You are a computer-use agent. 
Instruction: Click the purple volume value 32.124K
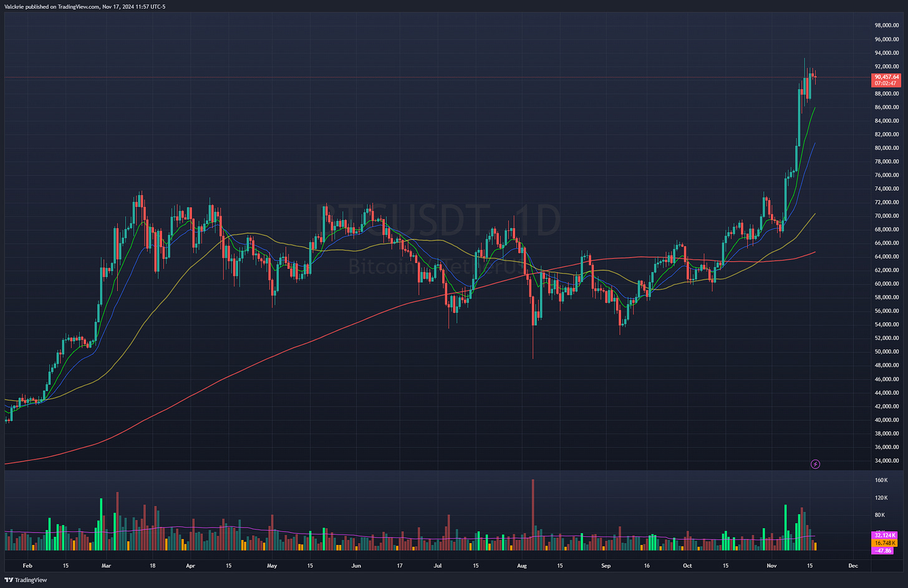click(885, 536)
